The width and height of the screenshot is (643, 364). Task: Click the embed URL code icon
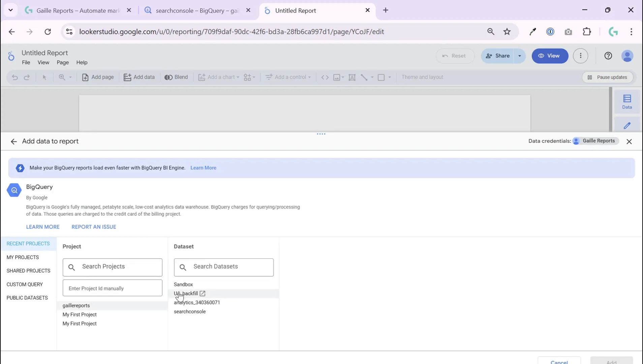pyautogui.click(x=325, y=77)
